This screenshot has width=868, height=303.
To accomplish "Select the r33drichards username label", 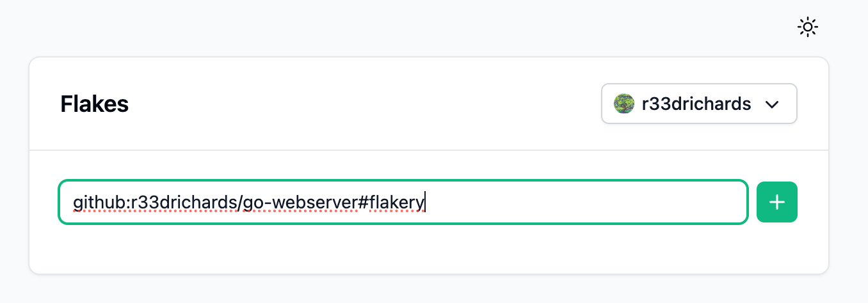I will tap(696, 104).
